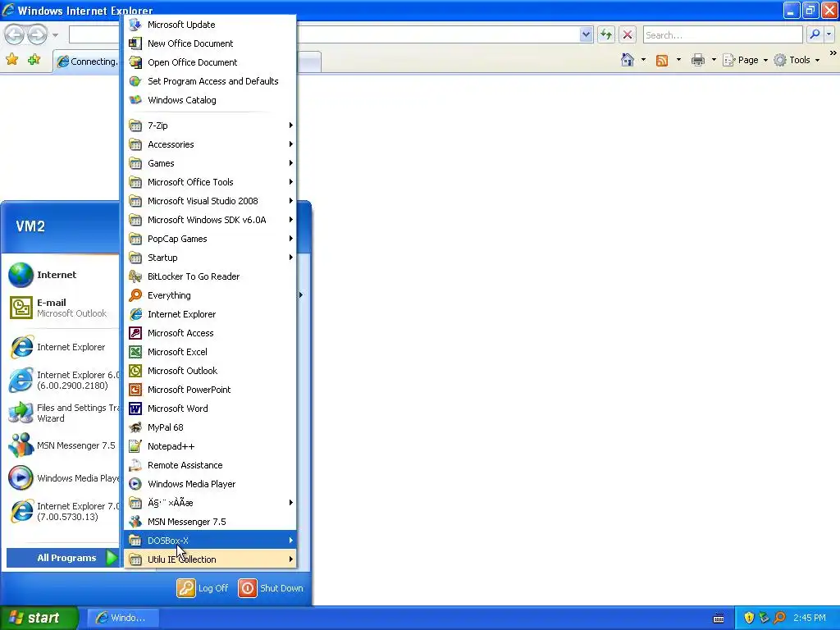840x630 pixels.
Task: Click the Add to Favorites icon
Action: pos(34,59)
